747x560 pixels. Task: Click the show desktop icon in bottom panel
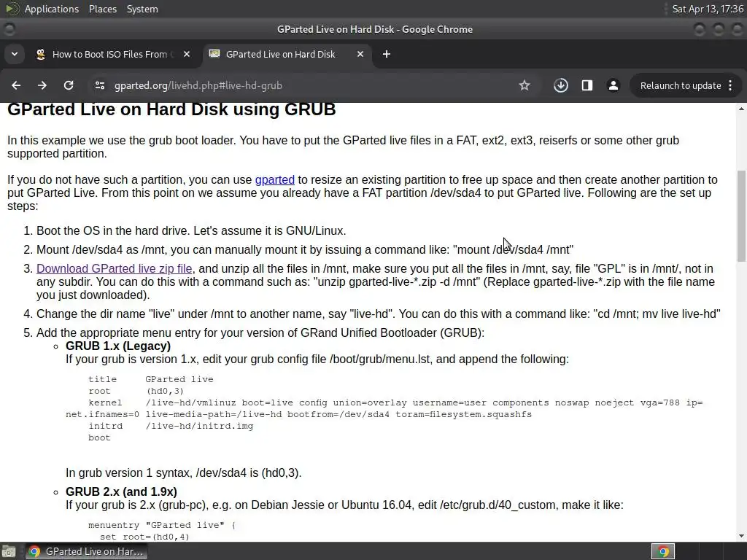(x=9, y=551)
